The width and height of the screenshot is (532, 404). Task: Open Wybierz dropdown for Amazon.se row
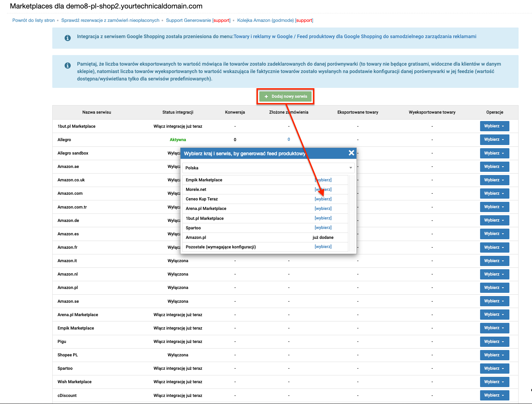[494, 301]
